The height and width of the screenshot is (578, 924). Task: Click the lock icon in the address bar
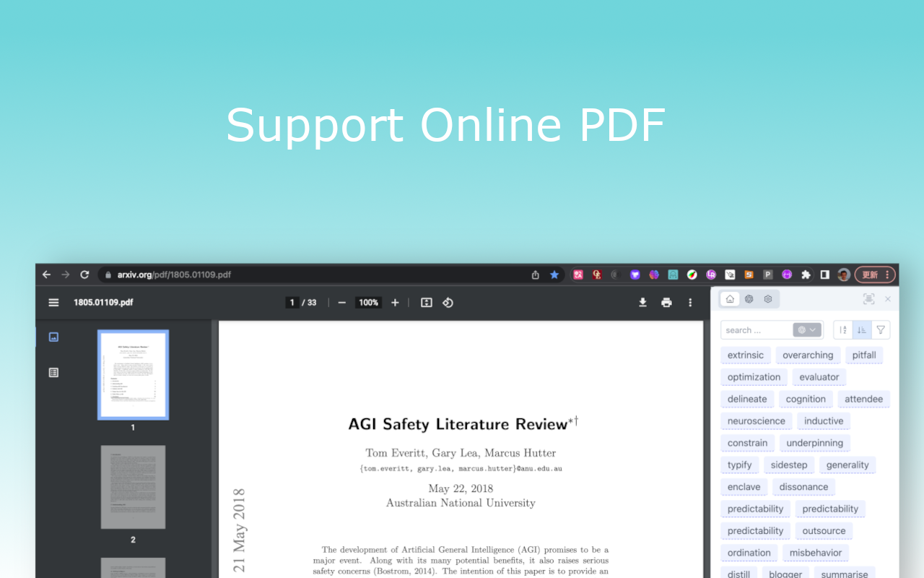108,275
